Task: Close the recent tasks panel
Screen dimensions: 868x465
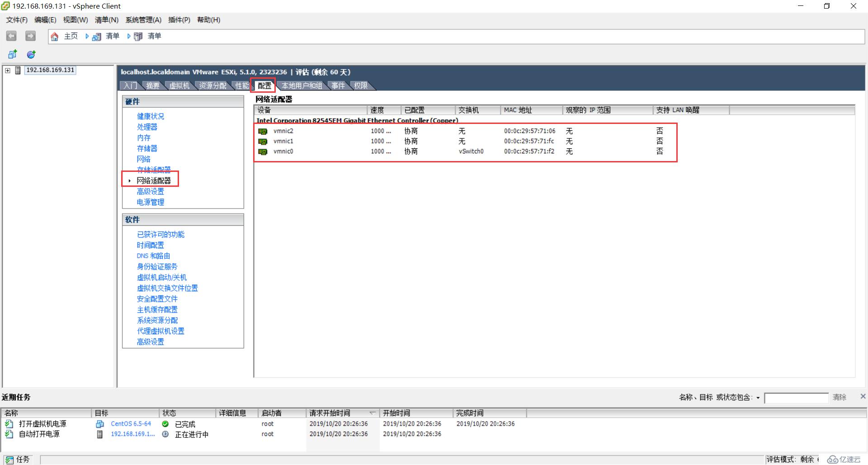Action: (863, 396)
